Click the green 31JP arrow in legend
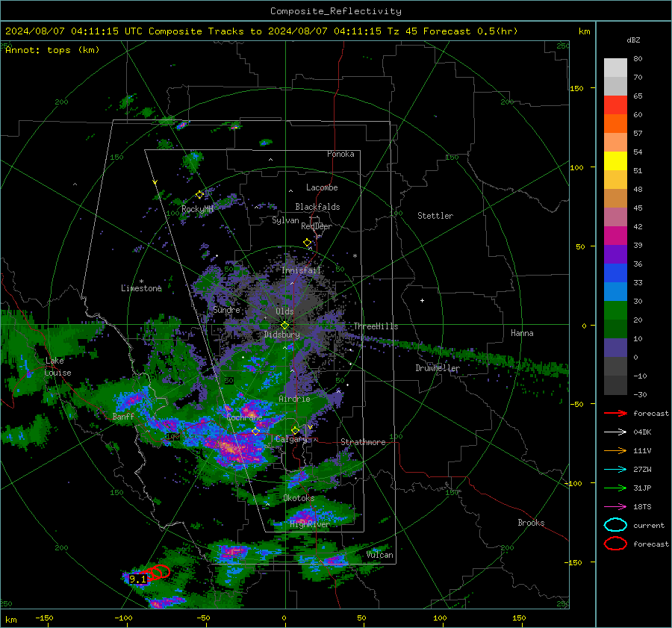This screenshot has width=672, height=628. 615,488
